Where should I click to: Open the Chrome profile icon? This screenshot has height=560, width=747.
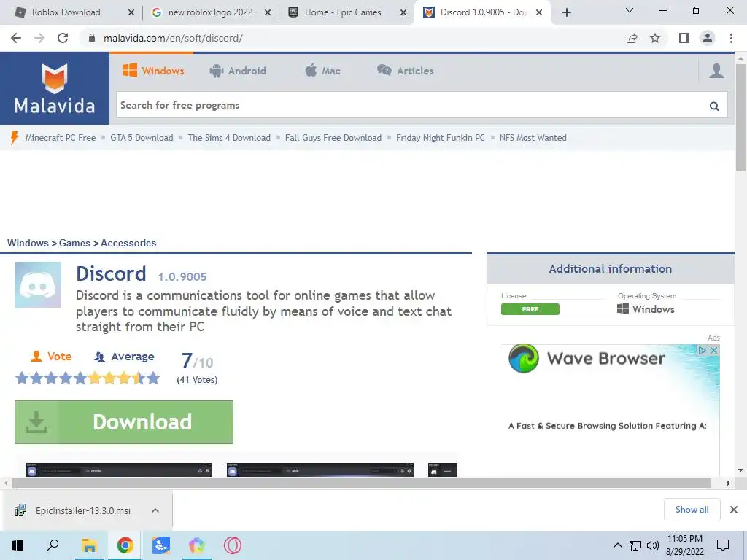click(x=708, y=38)
